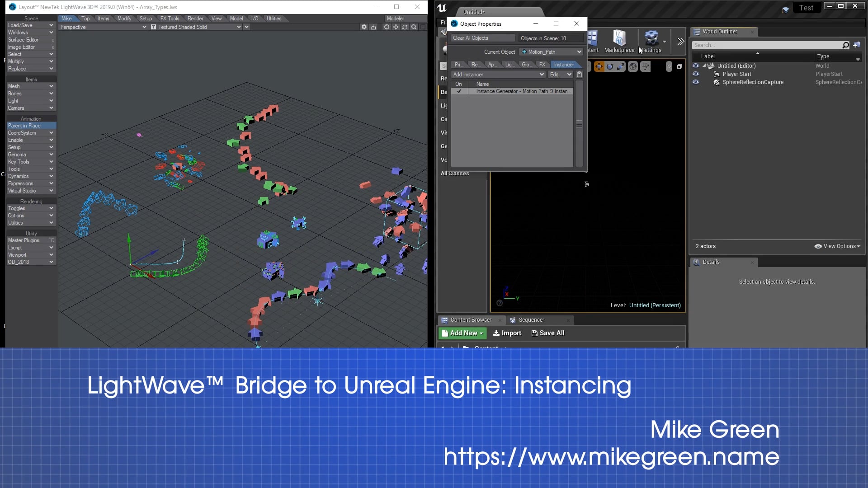Open the Unreal Marketplace toolbar icon

click(x=619, y=42)
